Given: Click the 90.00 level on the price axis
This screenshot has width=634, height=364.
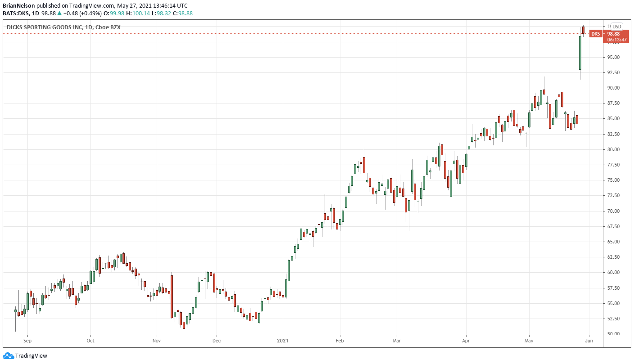Looking at the screenshot, I should [x=614, y=88].
